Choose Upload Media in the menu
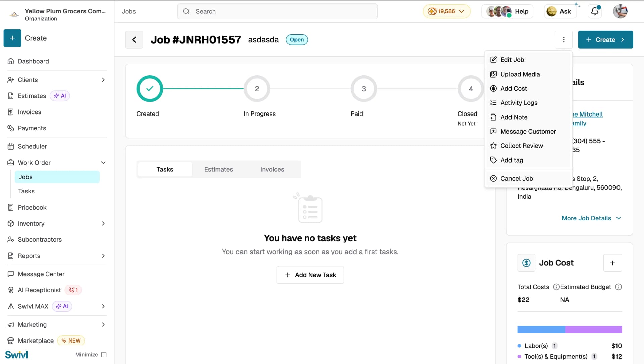The height and width of the screenshot is (364, 644). pos(528,74)
